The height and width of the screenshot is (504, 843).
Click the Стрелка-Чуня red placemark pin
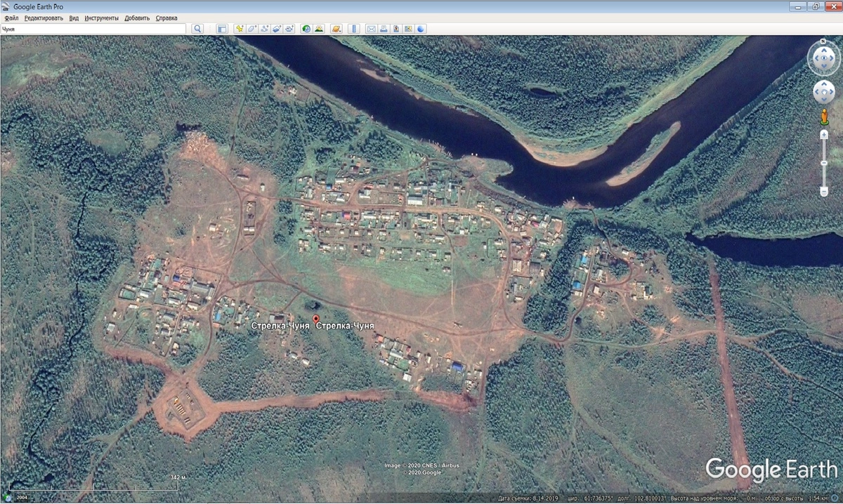tap(315, 319)
